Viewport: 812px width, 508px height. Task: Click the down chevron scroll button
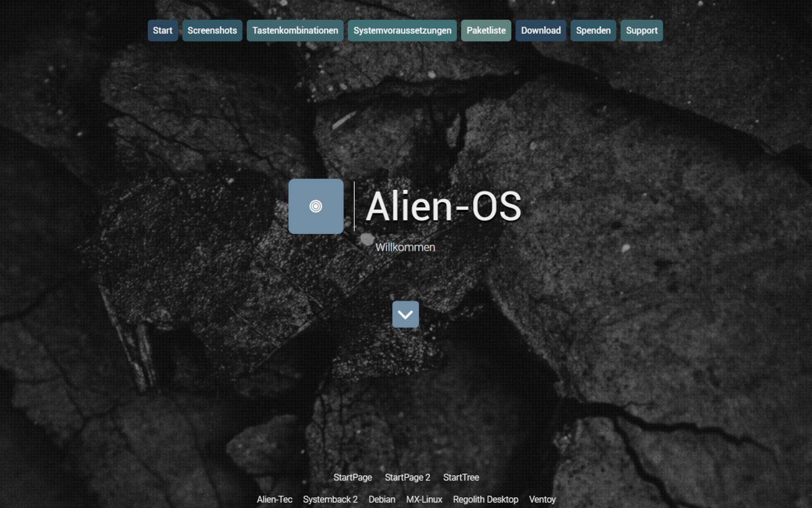tap(405, 314)
